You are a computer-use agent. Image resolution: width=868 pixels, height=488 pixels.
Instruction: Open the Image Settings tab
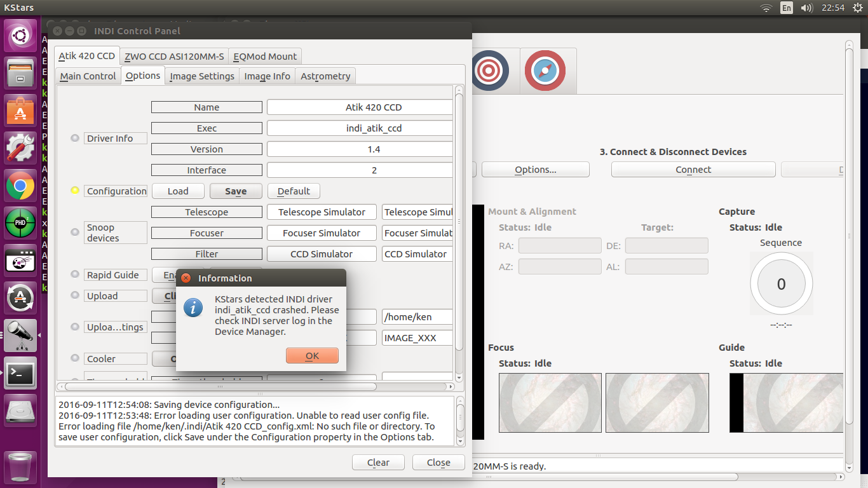coord(202,76)
